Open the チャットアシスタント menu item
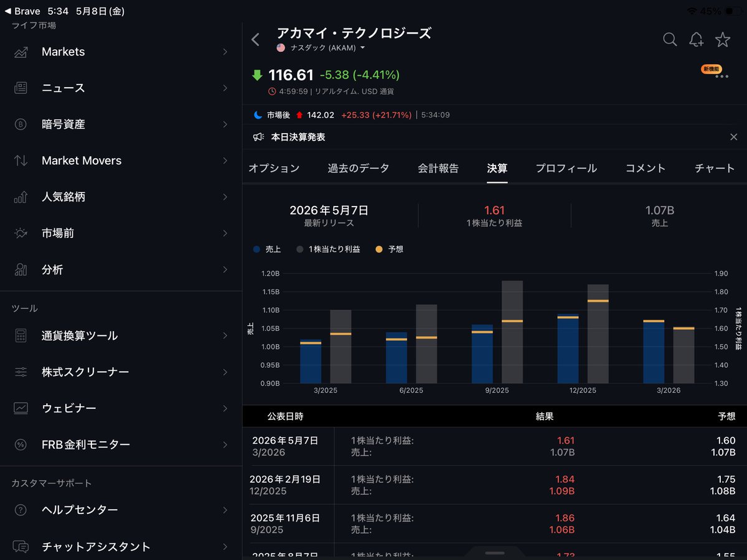 click(x=121, y=546)
